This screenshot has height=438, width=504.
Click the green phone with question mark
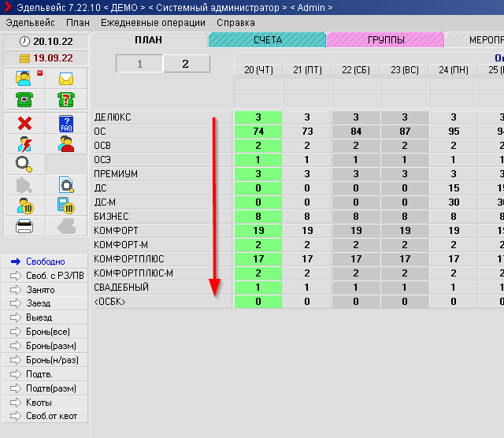66,99
